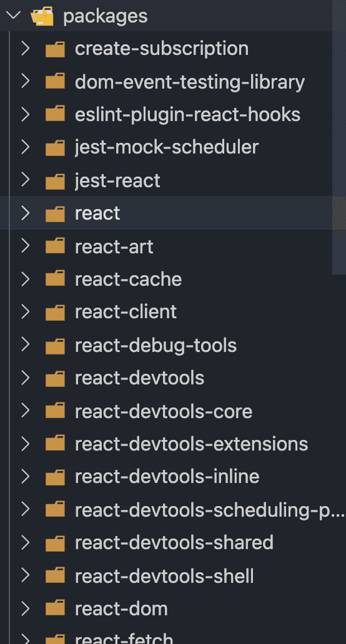Select the create-subscription folder name
Viewport: 346px width, 644px height.
(x=162, y=49)
